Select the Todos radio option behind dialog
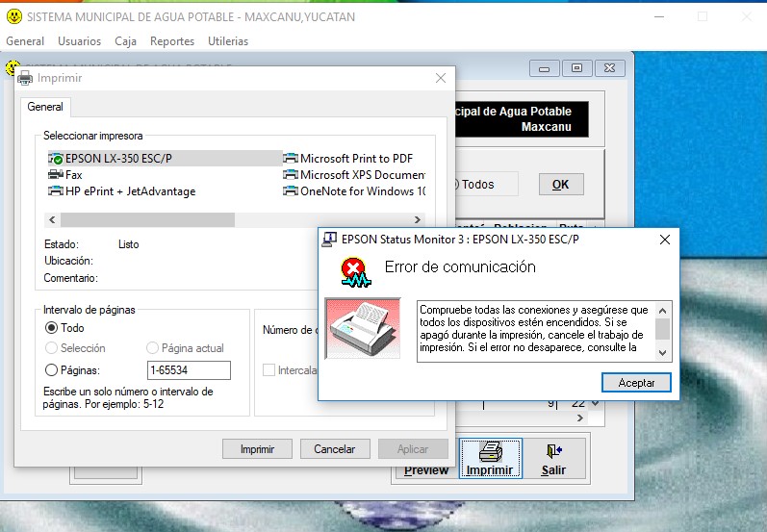Viewport: 767px width, 532px height. click(x=473, y=185)
